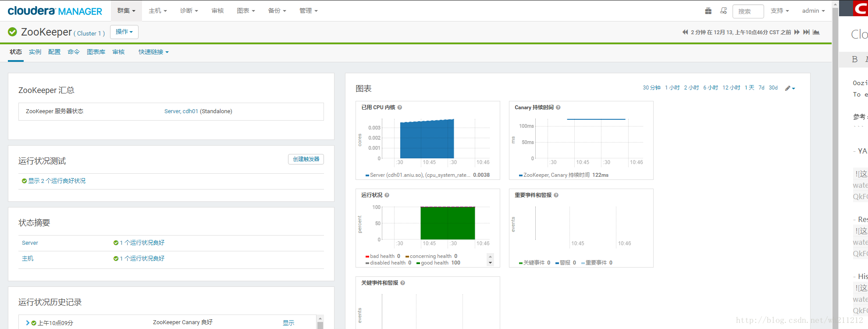Open the 主机 dropdown menu
Image resolution: width=868 pixels, height=329 pixels.
[158, 11]
